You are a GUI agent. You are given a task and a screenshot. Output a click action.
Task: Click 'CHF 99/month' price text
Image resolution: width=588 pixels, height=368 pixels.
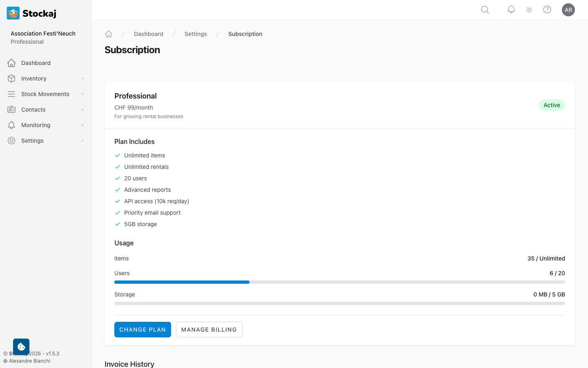(134, 108)
